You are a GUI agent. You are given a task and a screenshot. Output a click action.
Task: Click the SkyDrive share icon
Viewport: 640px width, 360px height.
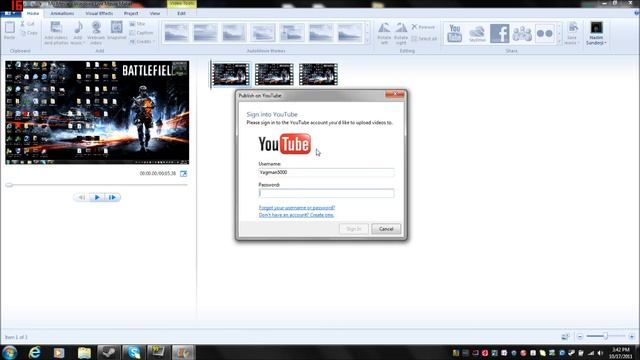point(477,33)
